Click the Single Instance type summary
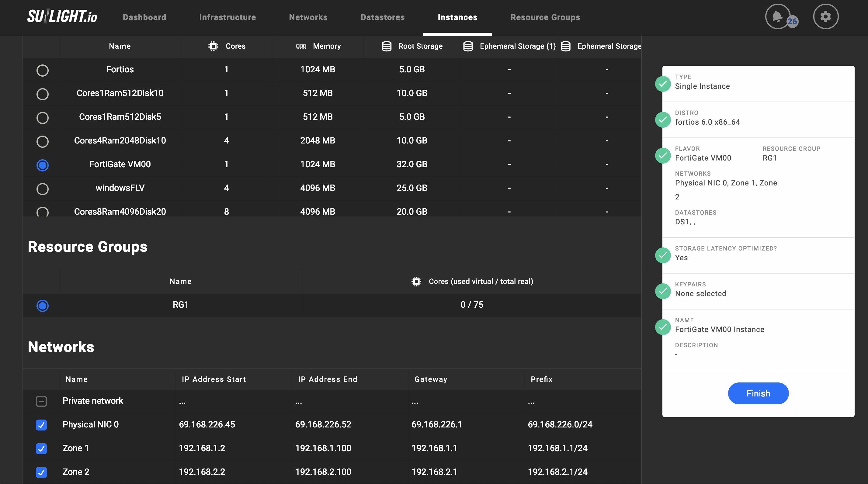 [702, 86]
